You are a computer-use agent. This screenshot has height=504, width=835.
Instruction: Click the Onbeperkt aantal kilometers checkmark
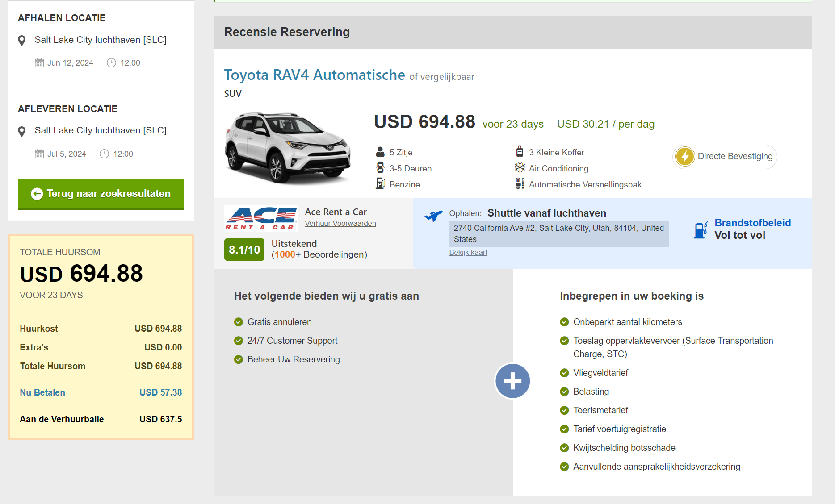(x=564, y=322)
